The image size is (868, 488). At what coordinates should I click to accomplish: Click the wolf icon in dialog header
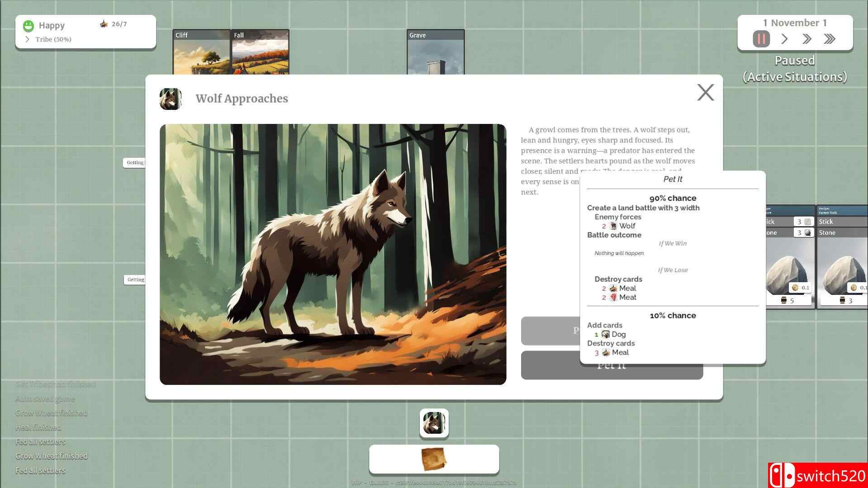tap(171, 99)
